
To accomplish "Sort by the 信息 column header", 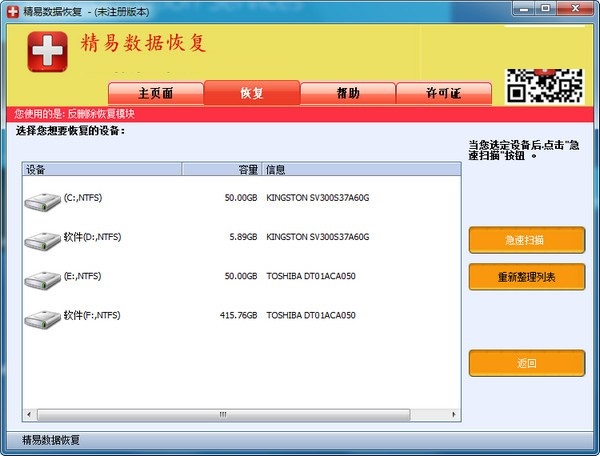I will pos(362,169).
